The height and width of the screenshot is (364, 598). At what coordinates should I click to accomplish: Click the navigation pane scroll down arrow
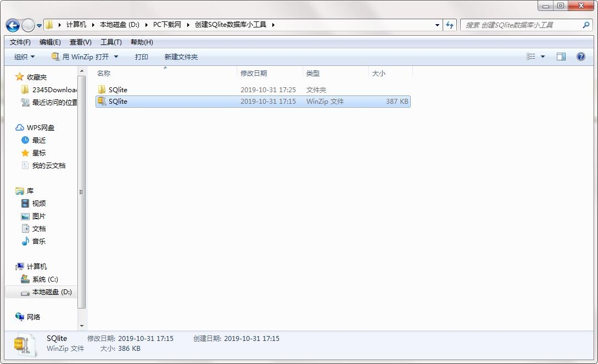(82, 326)
